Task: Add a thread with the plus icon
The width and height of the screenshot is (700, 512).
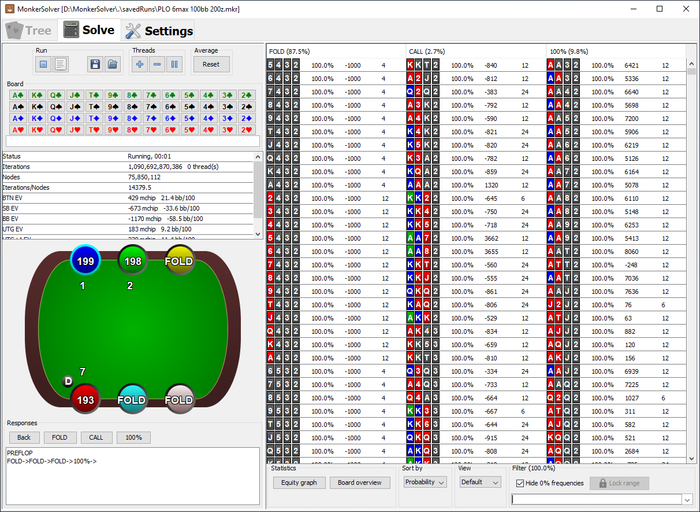Action: (x=139, y=64)
